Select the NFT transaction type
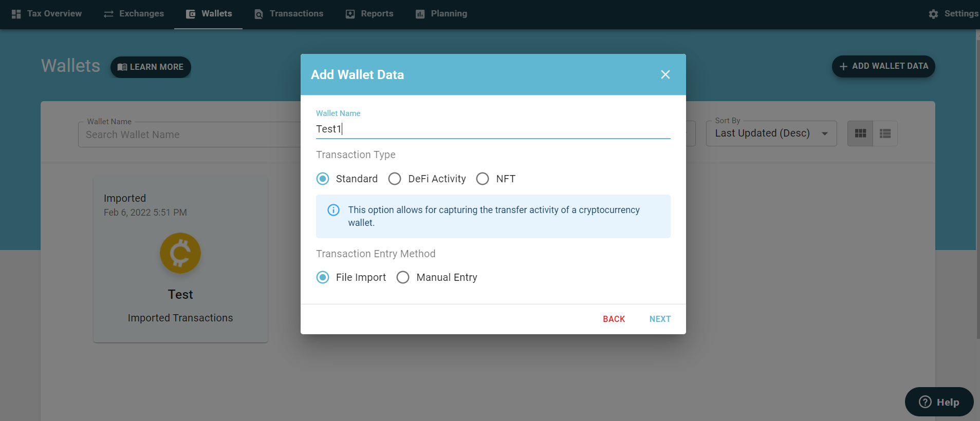Screen dimensions: 980x421 pos(483,179)
